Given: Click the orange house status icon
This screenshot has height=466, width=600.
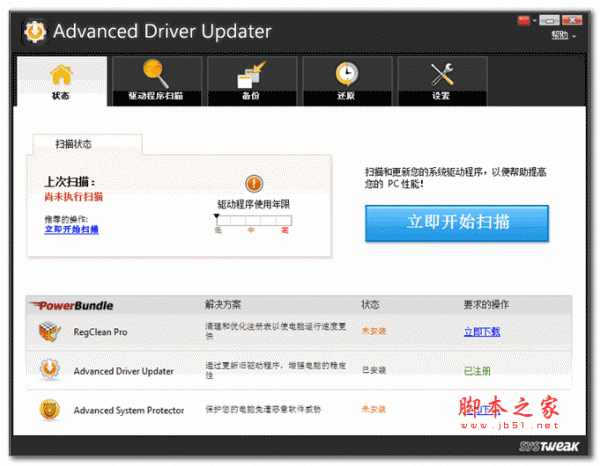Looking at the screenshot, I should coord(61,74).
